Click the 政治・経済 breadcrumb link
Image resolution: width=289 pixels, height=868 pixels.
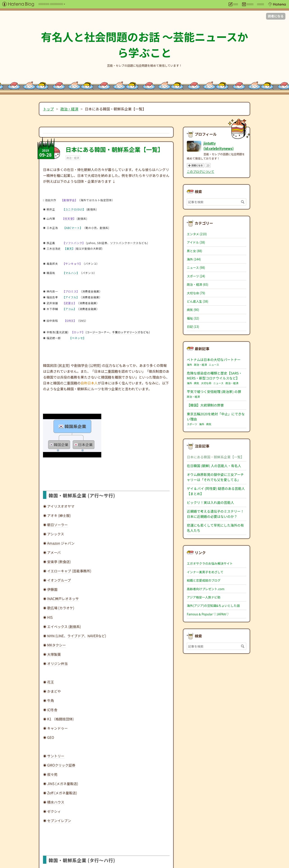coord(69,109)
